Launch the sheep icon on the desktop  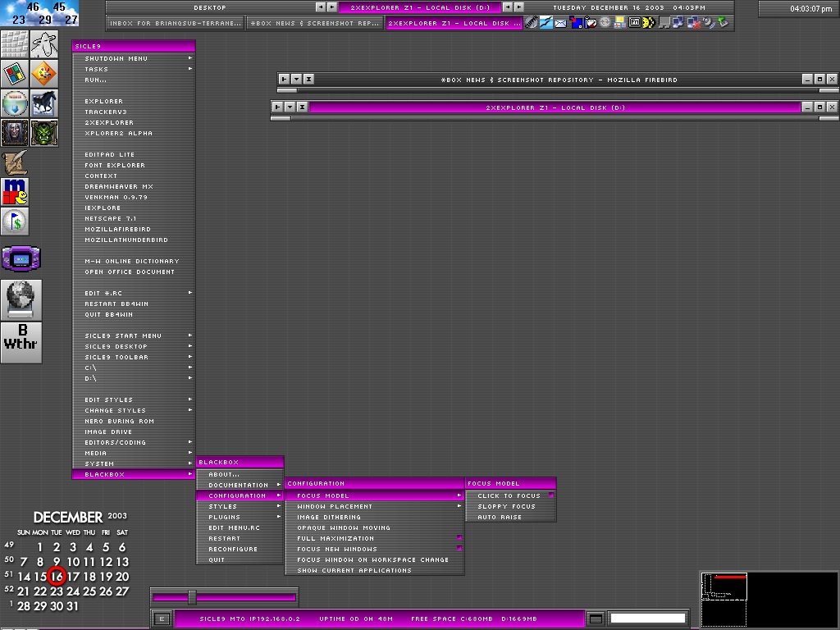click(x=44, y=44)
